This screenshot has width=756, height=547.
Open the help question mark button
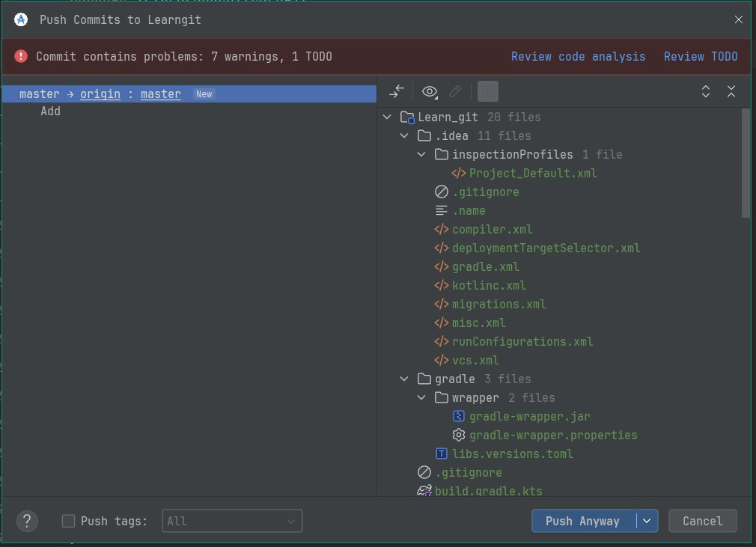(x=27, y=522)
